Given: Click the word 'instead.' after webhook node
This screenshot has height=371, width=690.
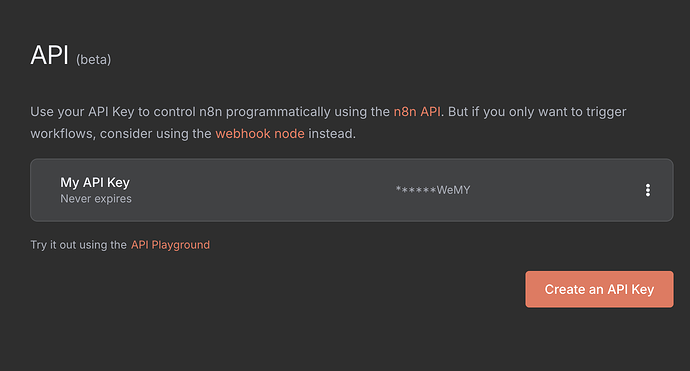Looking at the screenshot, I should click(x=332, y=133).
